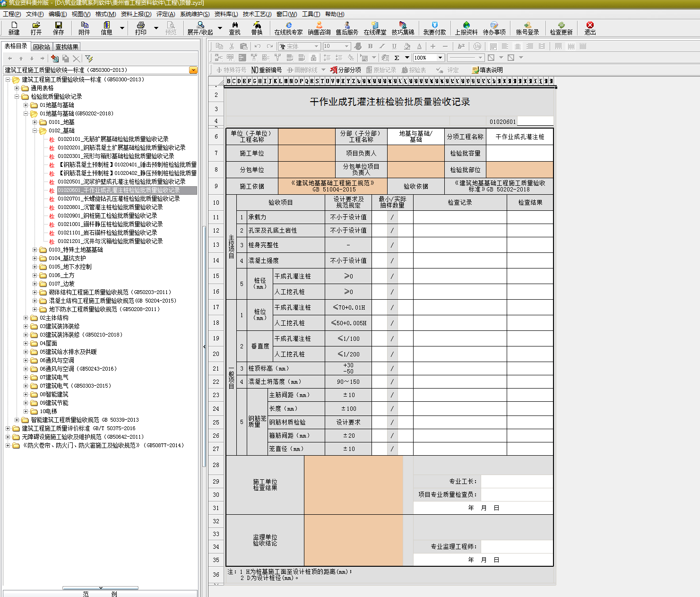Open 上报资料 upload data tool

(x=466, y=28)
